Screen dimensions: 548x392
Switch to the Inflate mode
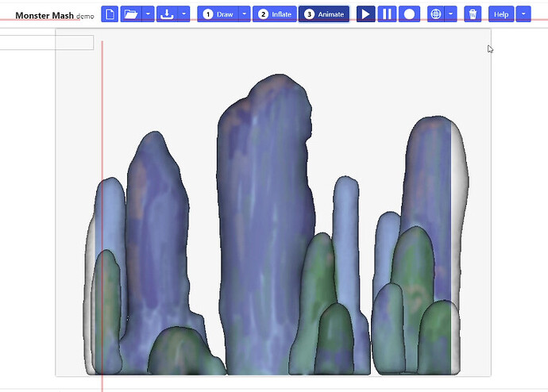275,14
